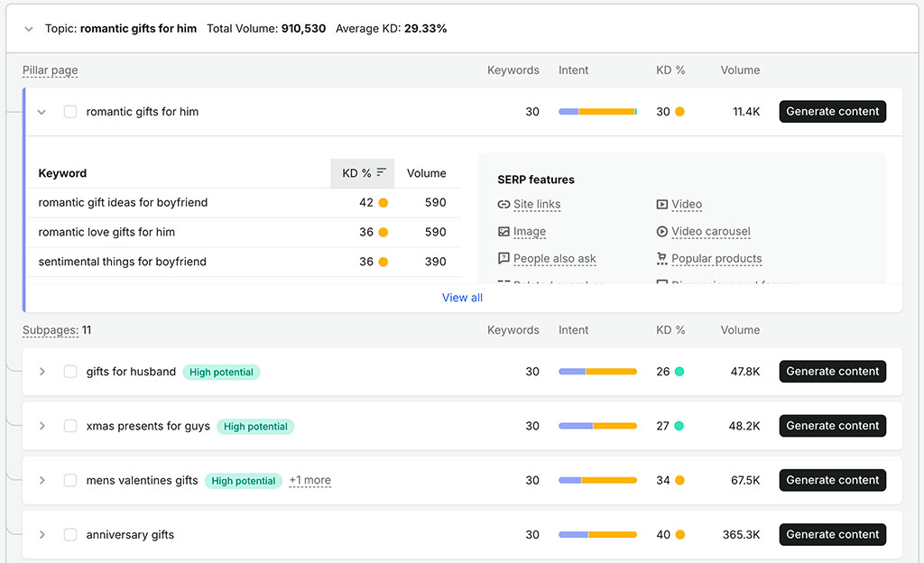Click the People also ask icon
This screenshot has height=563, width=924.
pos(504,259)
